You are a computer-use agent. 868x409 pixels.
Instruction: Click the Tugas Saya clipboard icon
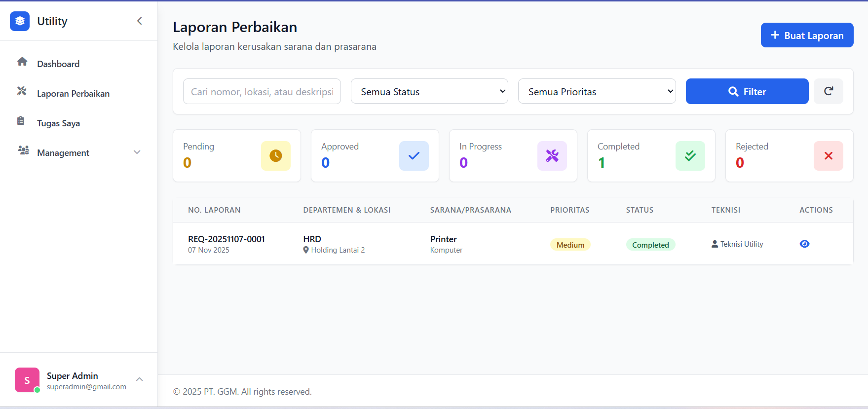click(21, 121)
